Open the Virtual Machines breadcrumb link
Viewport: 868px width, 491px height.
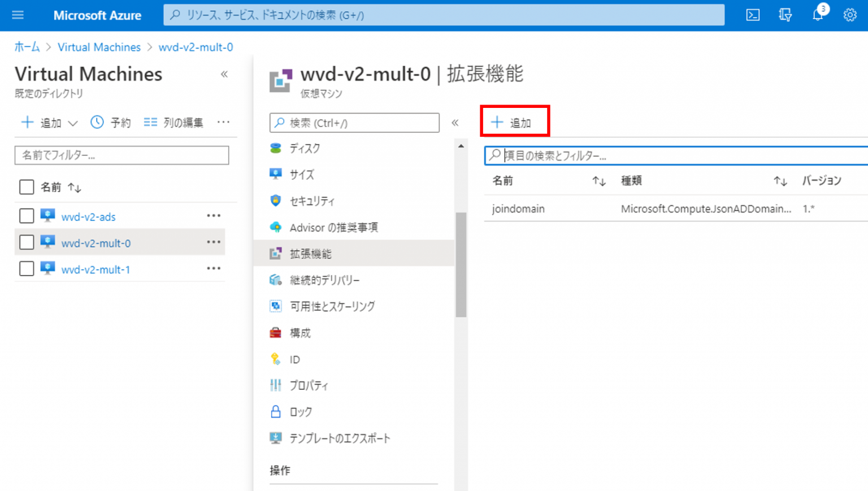(x=99, y=47)
